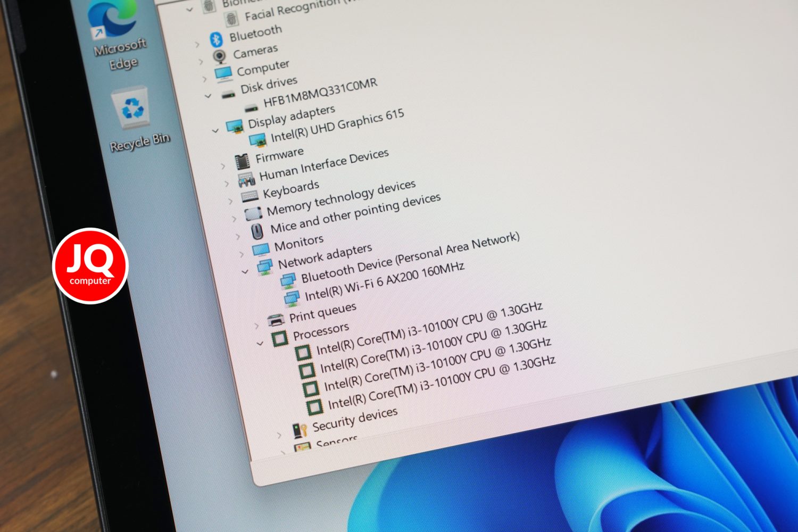Select the Bluetooth category icon
This screenshot has width=798, height=532.
click(x=215, y=39)
